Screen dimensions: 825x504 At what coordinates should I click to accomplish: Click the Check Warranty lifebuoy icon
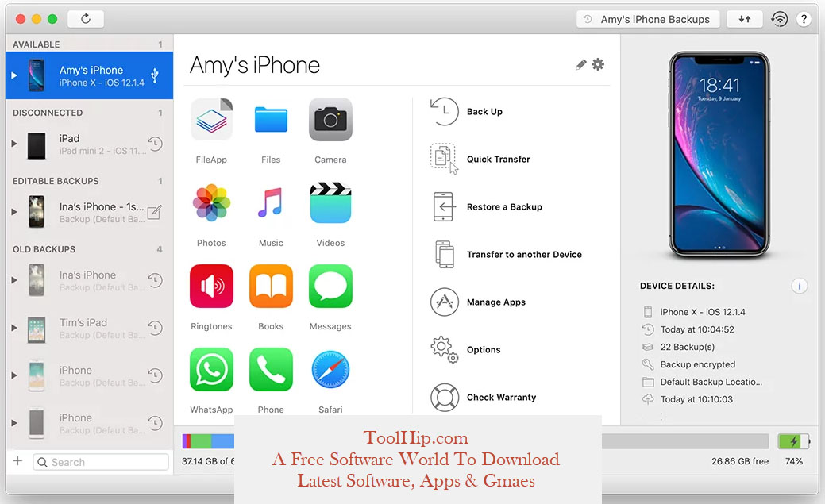tap(445, 397)
